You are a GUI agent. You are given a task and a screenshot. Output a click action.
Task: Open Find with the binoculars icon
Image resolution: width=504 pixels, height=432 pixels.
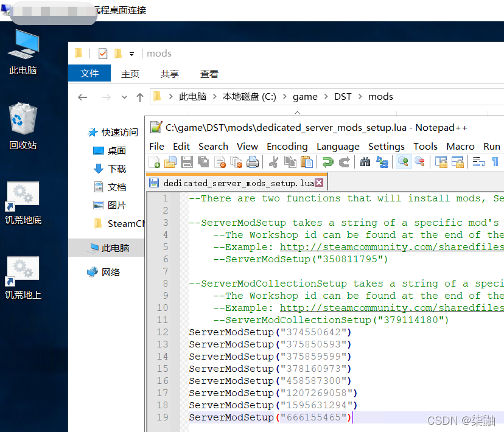tap(365, 162)
